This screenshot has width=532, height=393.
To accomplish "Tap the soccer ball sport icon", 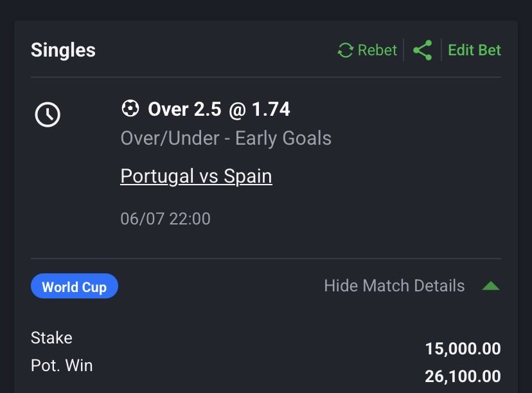I will [x=130, y=108].
